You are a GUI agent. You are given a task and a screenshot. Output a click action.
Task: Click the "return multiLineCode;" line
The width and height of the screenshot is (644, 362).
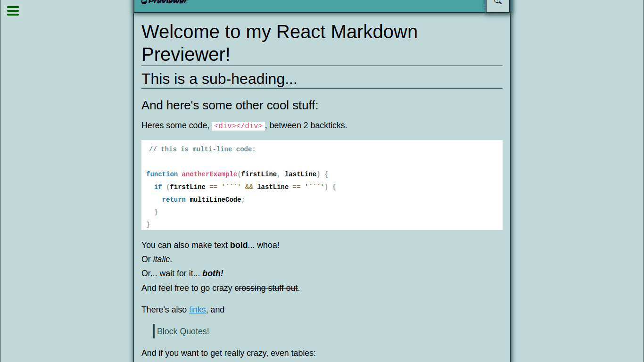click(204, 200)
